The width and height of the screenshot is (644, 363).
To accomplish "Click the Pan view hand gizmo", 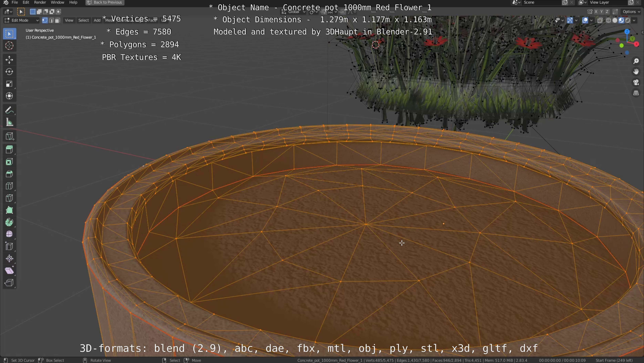I will click(636, 72).
